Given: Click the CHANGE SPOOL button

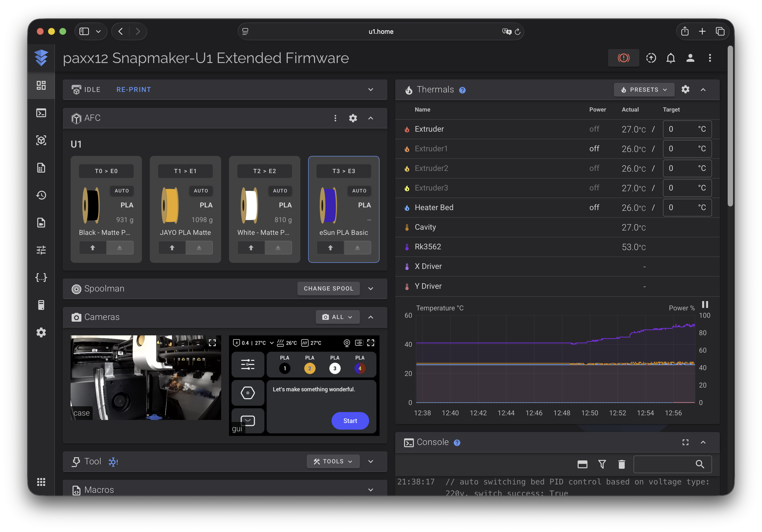Looking at the screenshot, I should (329, 289).
